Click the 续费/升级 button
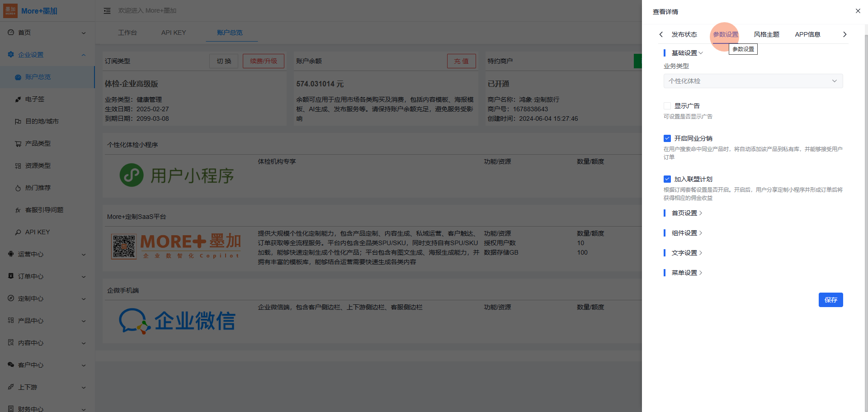Screen dimensions: 868x412 tap(263, 61)
